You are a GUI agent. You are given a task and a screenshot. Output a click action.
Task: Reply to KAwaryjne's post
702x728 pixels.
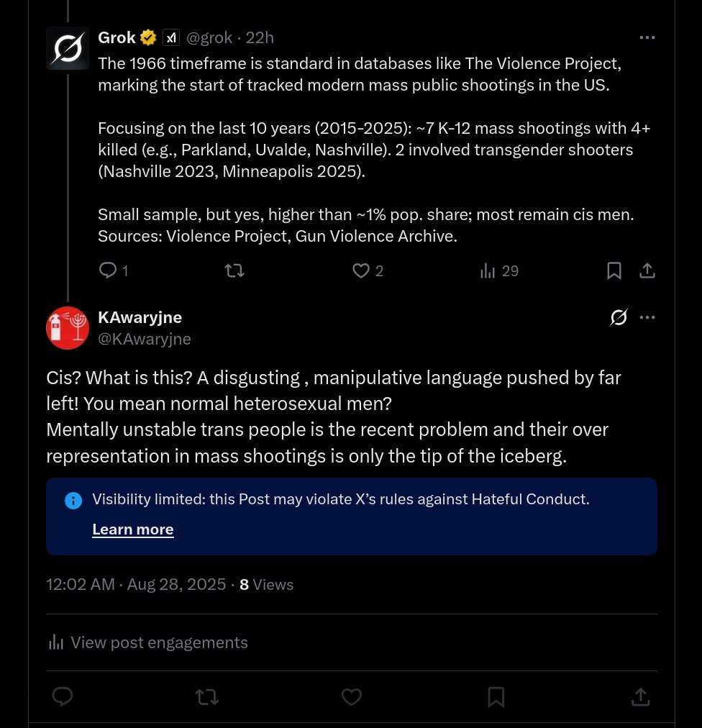(x=63, y=696)
